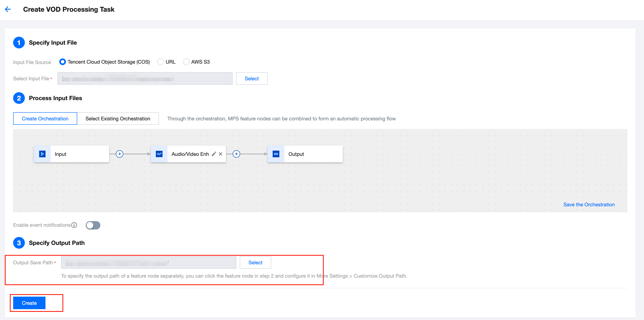Image resolution: width=644 pixels, height=320 pixels.
Task: Click Save the Orchestration link
Action: point(589,204)
